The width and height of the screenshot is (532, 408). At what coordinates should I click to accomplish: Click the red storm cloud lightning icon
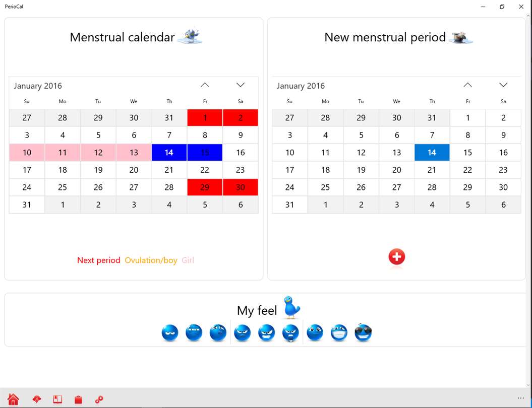(x=37, y=399)
